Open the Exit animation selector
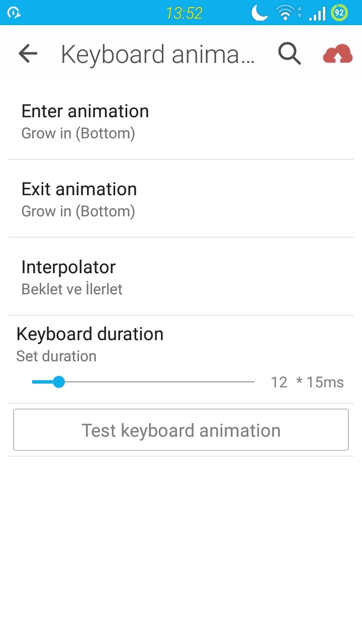Viewport: 362px width, 644px height. [x=181, y=199]
